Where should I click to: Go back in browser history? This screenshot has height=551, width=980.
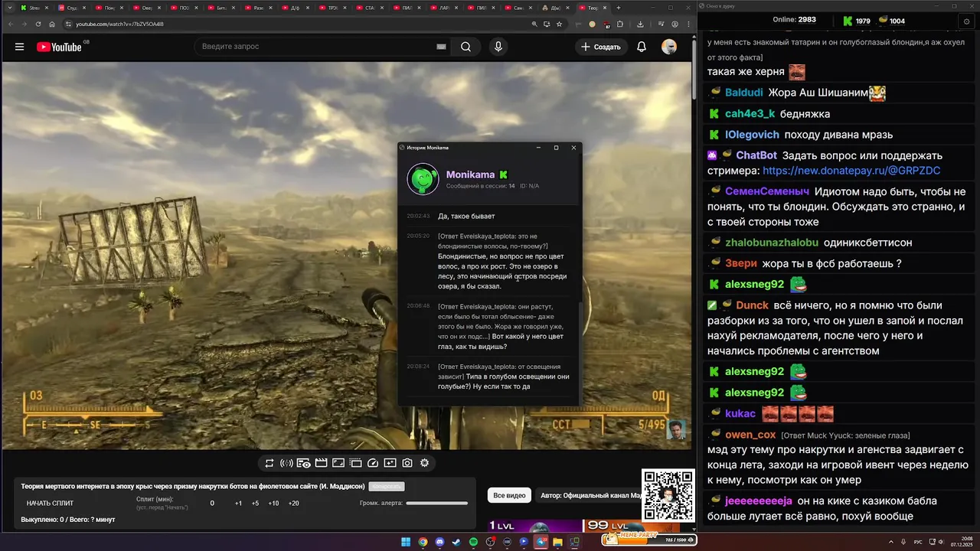click(x=11, y=24)
